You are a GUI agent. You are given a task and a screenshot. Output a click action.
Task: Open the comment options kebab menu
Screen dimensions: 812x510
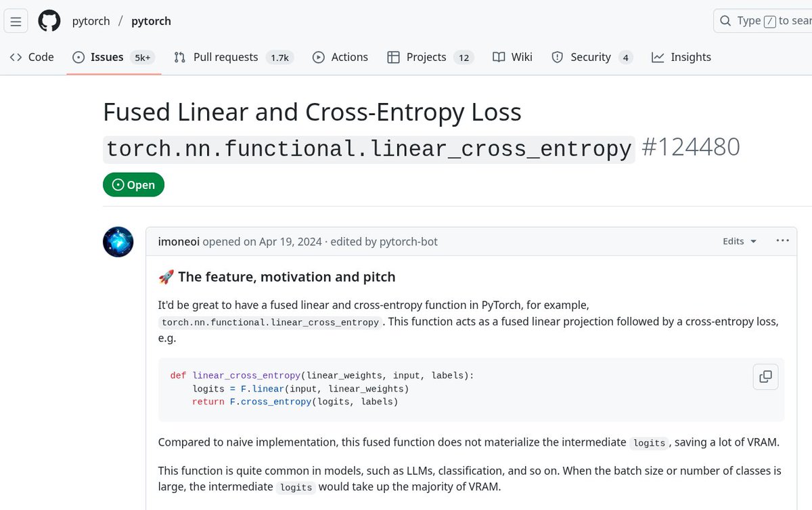click(x=782, y=240)
